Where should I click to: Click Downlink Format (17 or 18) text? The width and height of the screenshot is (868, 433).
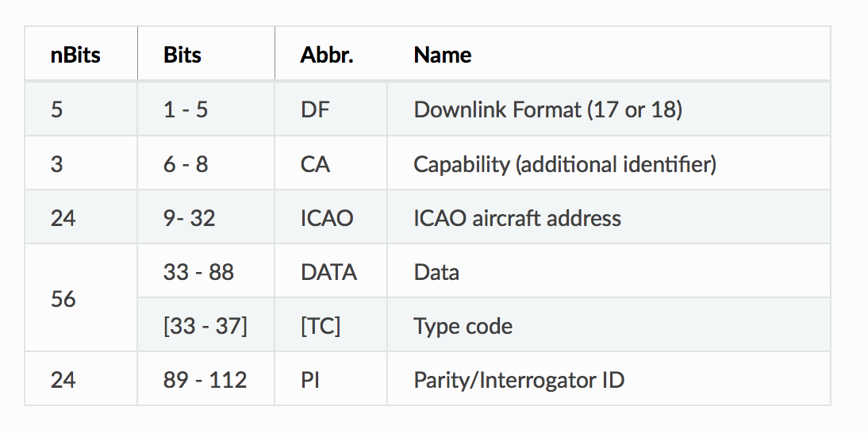[x=547, y=109]
